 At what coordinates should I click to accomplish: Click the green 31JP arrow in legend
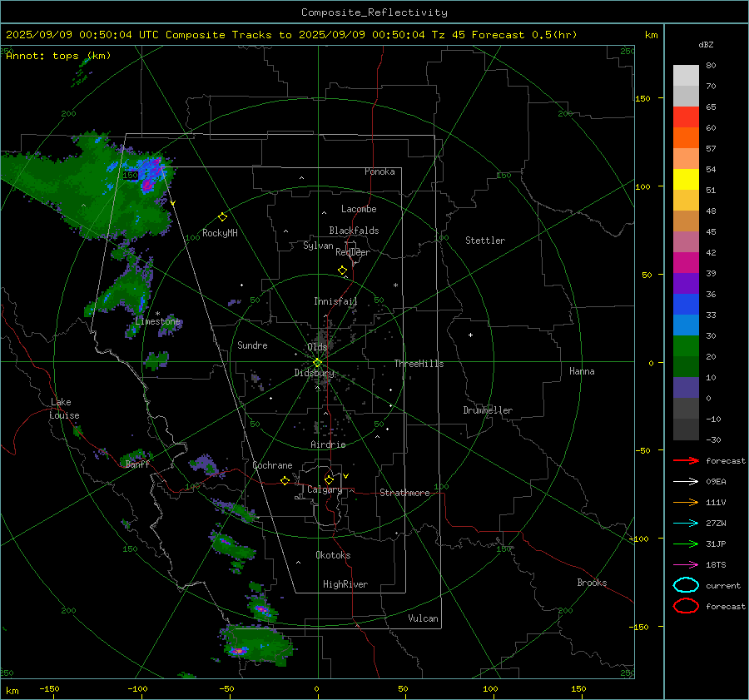686,544
